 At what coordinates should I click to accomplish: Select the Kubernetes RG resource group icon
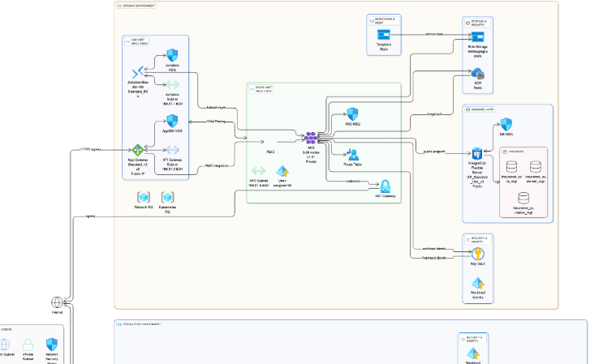(167, 197)
